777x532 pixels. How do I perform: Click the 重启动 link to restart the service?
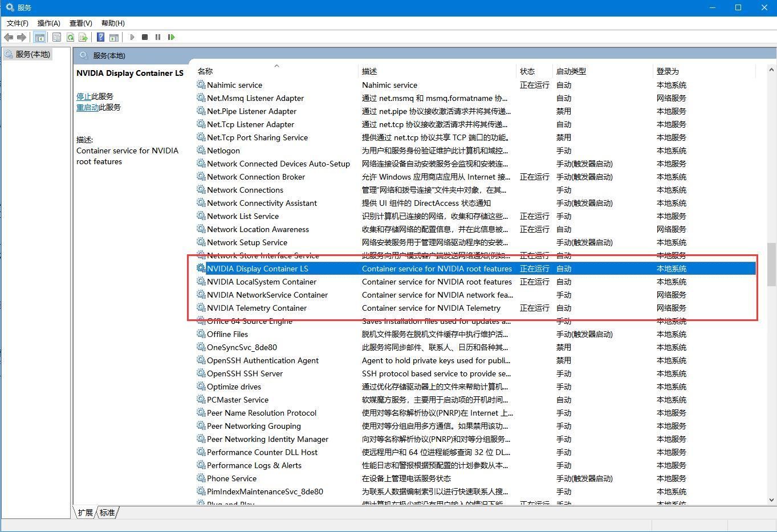tap(87, 107)
